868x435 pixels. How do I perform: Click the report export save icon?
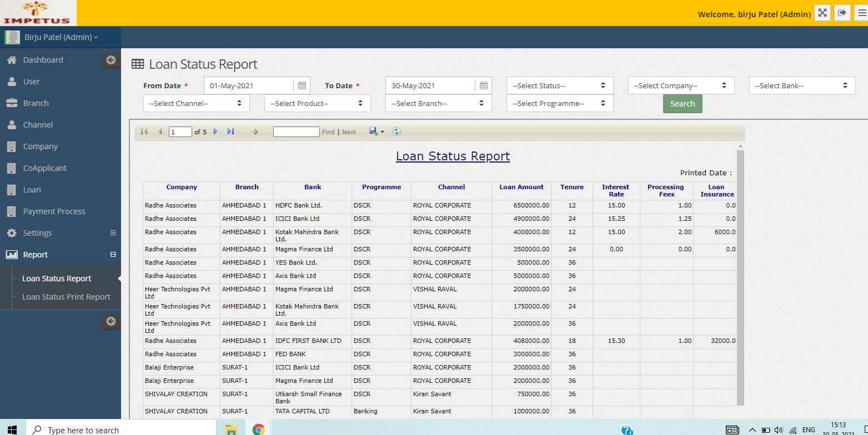(x=374, y=131)
